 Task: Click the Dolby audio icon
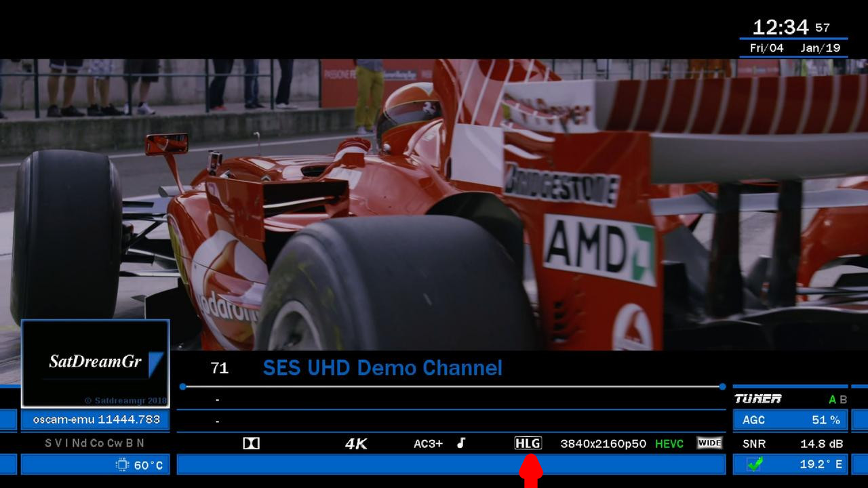click(x=251, y=443)
